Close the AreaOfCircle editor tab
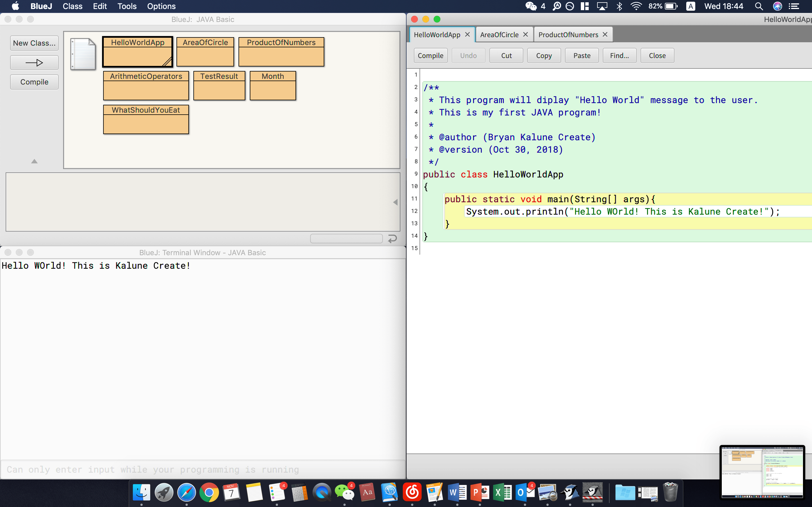Viewport: 812px width, 507px height. tap(526, 35)
